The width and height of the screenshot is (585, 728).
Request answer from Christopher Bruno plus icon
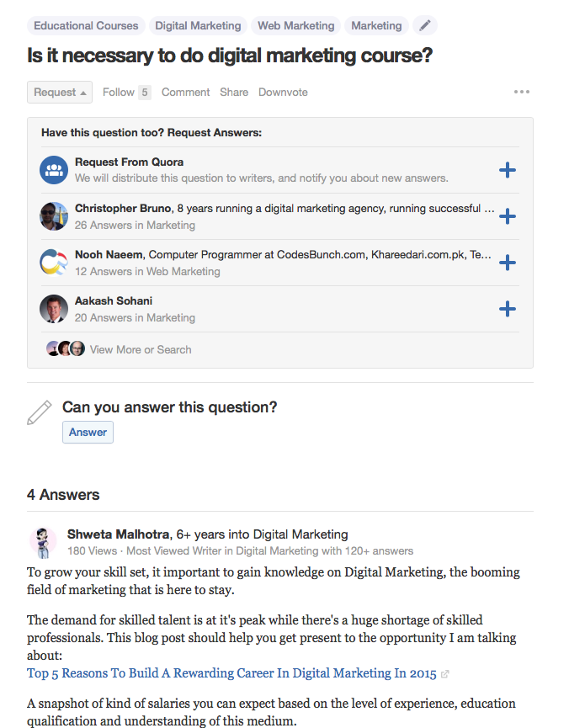[507, 216]
